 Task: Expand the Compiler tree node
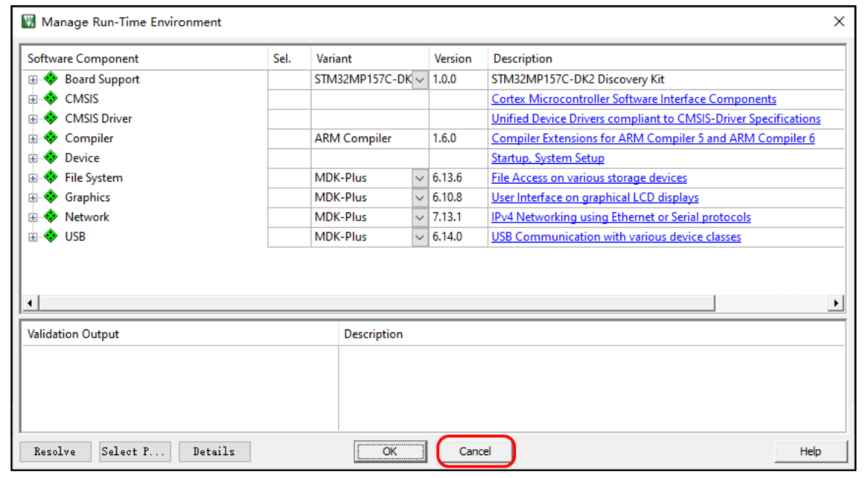[33, 139]
